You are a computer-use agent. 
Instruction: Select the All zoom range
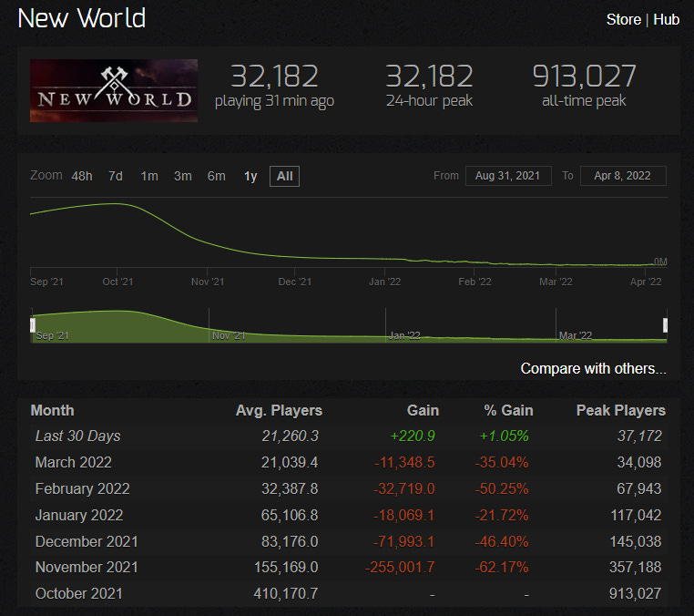click(284, 176)
